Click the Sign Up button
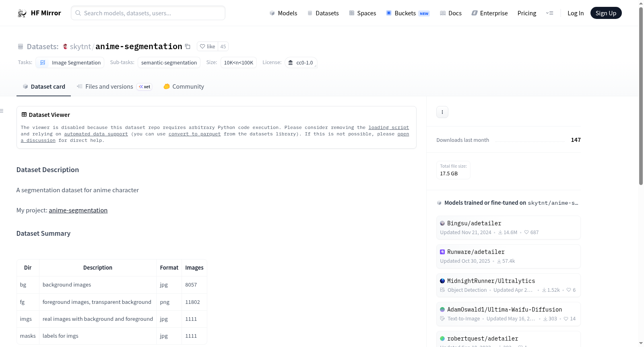This screenshot has height=347, width=644. click(x=606, y=13)
